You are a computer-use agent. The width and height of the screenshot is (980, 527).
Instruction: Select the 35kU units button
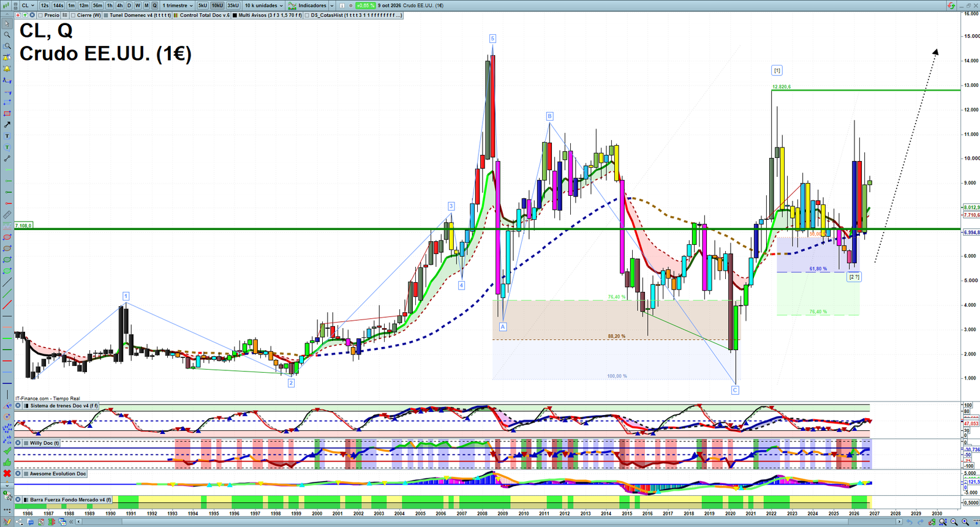233,6
